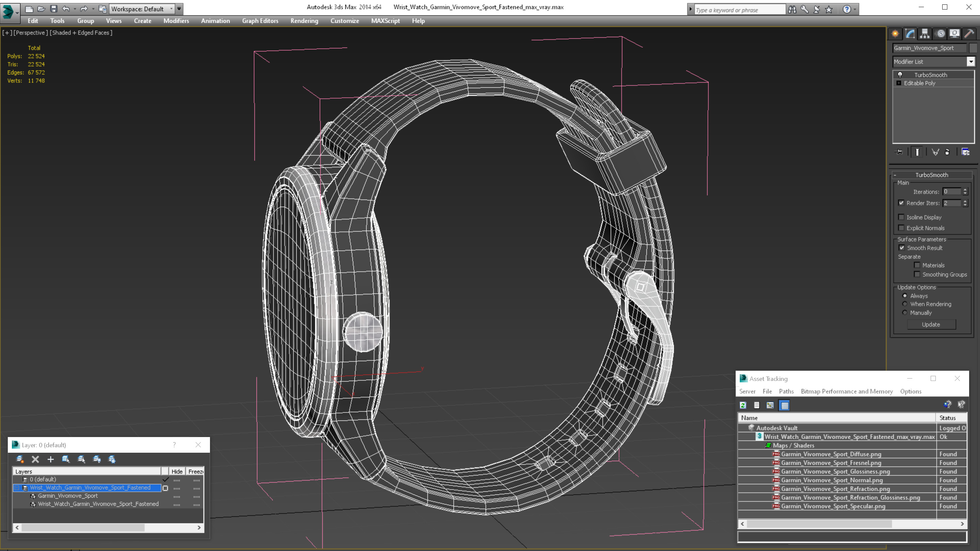This screenshot has width=980, height=551.
Task: Select the When Rendering radio button
Action: [905, 304]
